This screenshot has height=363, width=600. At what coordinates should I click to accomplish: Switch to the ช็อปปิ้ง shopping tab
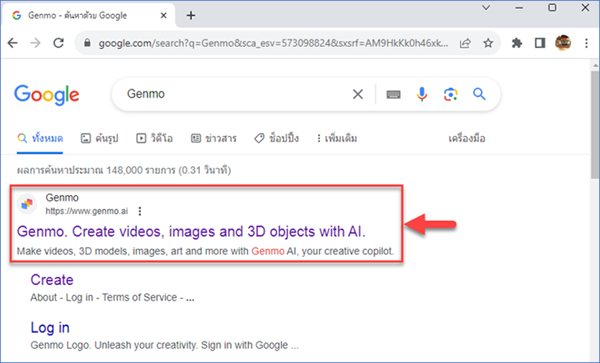277,138
